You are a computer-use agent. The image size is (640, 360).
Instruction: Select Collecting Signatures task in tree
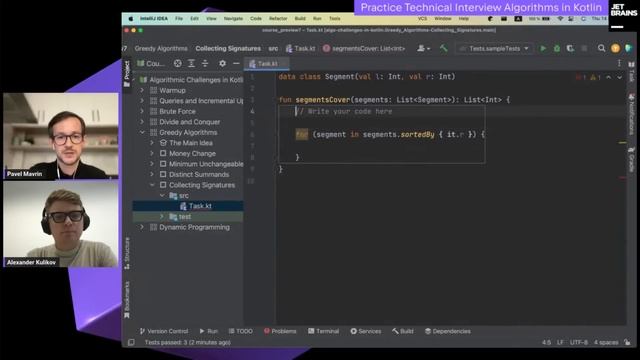(202, 185)
